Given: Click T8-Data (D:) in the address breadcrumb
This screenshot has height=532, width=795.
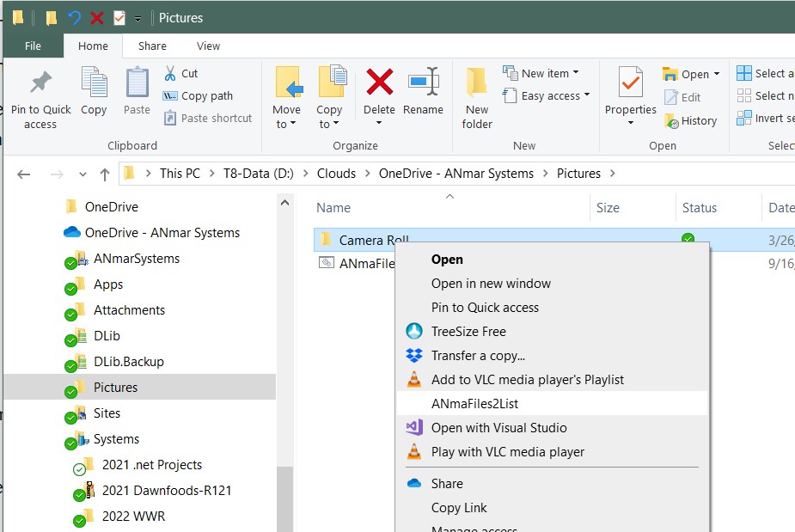Looking at the screenshot, I should tap(258, 174).
